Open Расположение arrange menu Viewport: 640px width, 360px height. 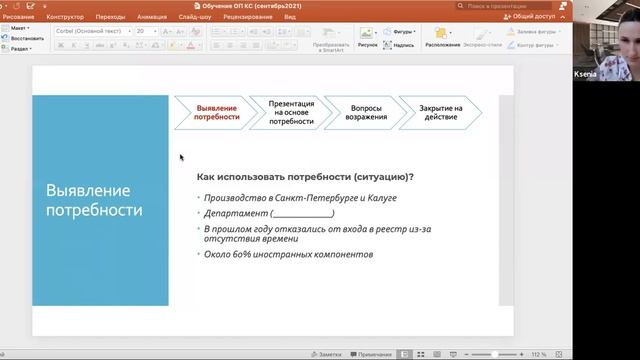point(442,38)
